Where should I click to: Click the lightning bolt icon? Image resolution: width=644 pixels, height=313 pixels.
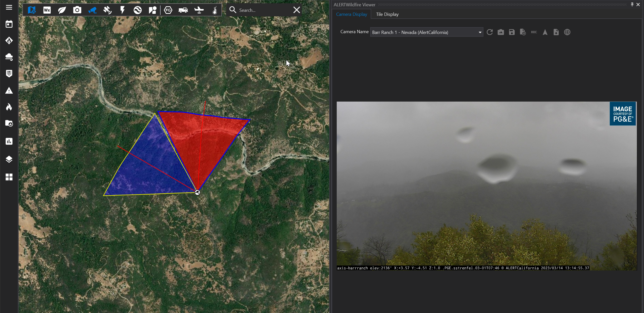pyautogui.click(x=123, y=10)
